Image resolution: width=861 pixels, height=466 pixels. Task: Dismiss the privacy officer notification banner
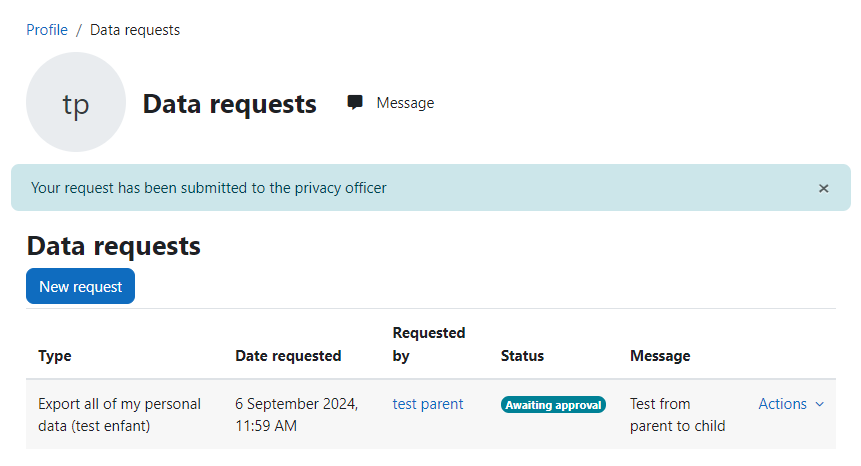tap(823, 188)
